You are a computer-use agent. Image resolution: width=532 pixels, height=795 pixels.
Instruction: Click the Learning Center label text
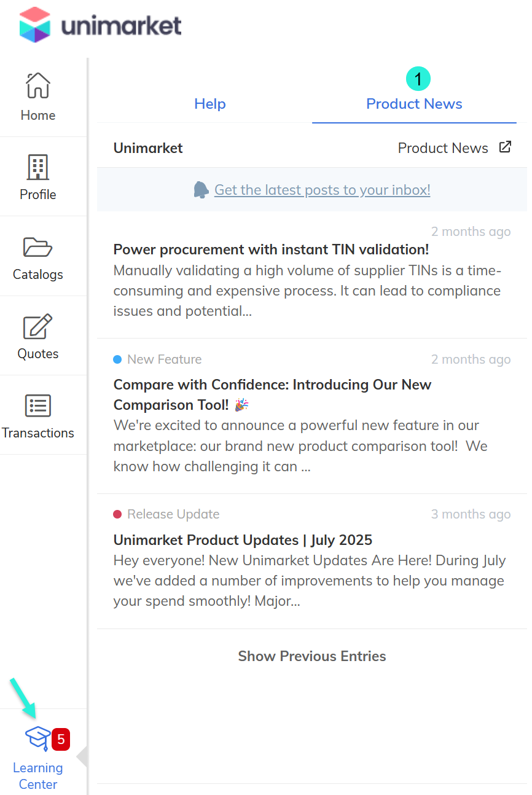37,776
